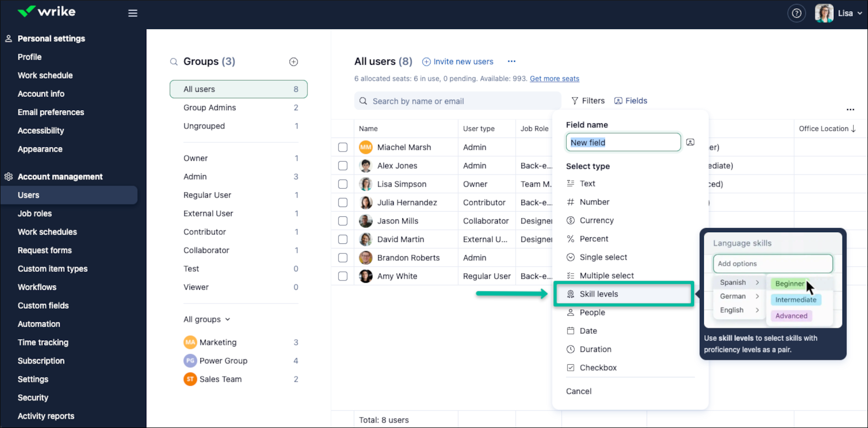This screenshot has height=428, width=868.
Task: Click the Get more seats link
Action: click(x=554, y=79)
